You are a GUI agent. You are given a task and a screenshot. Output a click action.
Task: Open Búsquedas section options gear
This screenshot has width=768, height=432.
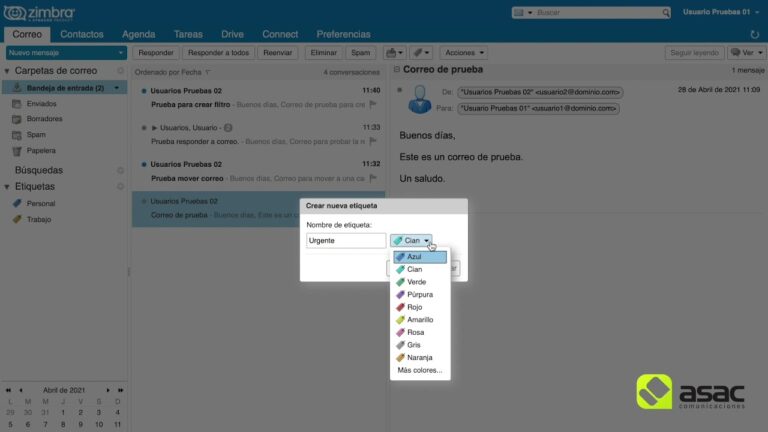(120, 170)
